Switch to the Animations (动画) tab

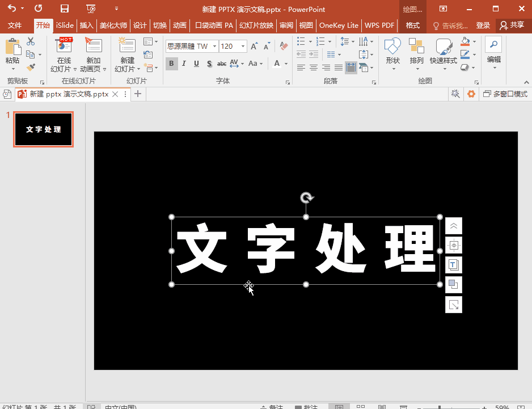pyautogui.click(x=179, y=26)
